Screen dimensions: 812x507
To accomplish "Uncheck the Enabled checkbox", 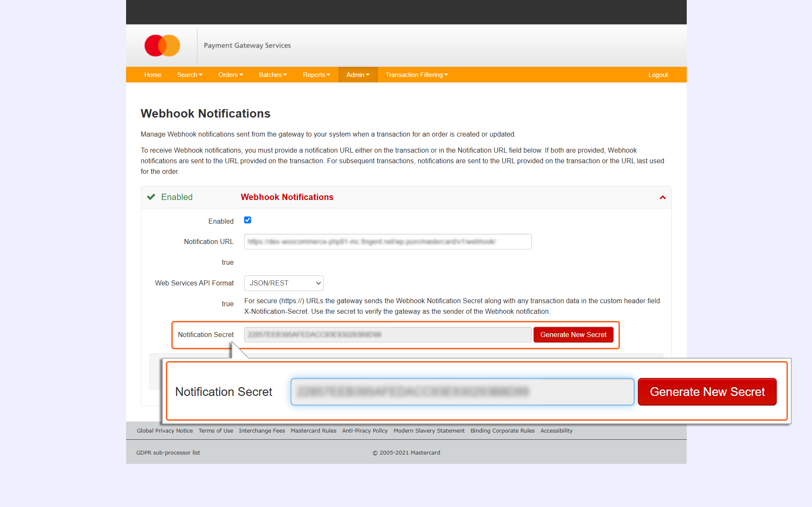I will (x=248, y=220).
